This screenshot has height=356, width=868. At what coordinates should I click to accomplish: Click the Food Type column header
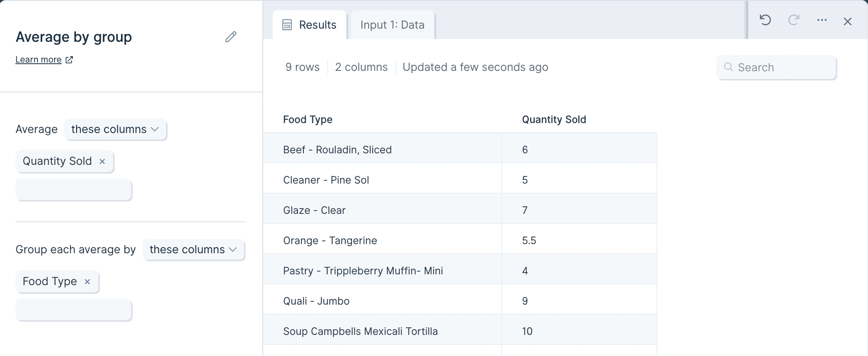307,119
